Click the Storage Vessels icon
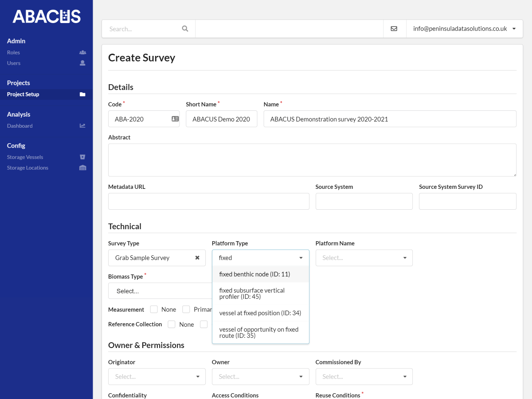This screenshot has width=532, height=399. [82, 157]
